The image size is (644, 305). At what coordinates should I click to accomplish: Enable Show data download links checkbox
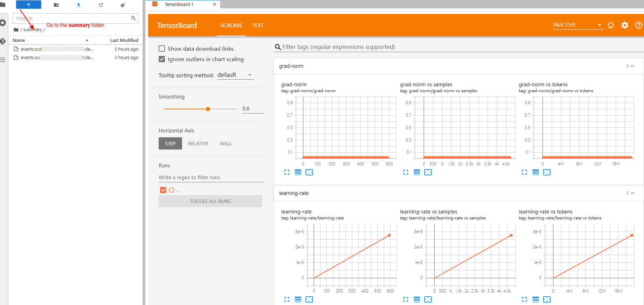[162, 49]
